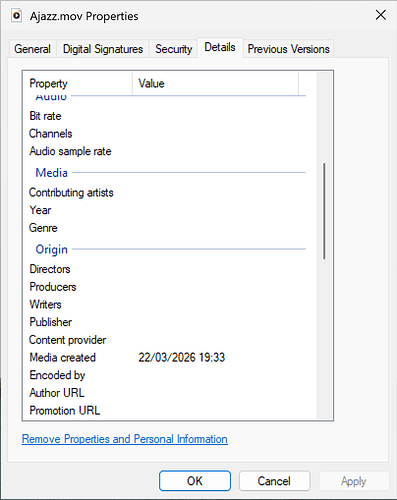Select the Bit rate row
The width and height of the screenshot is (397, 500).
pyautogui.click(x=167, y=116)
